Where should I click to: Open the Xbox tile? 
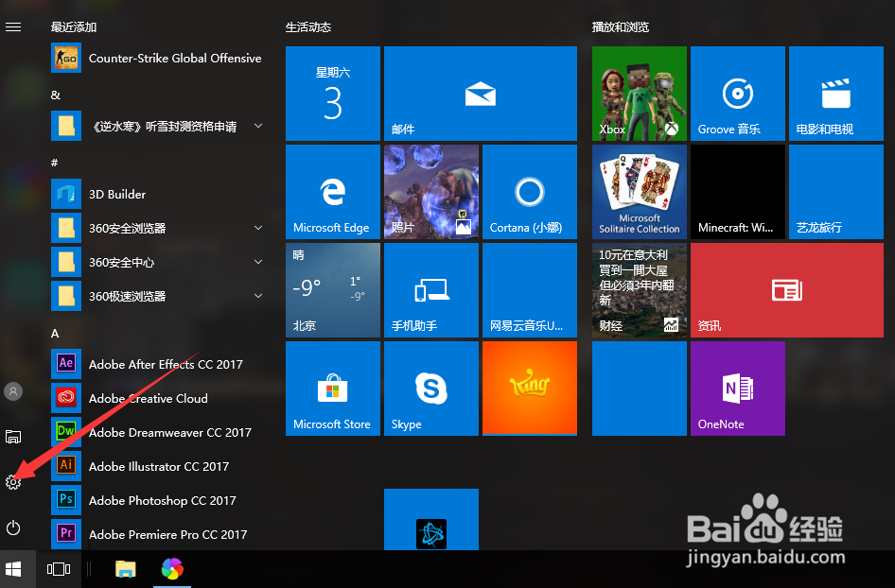coord(640,94)
